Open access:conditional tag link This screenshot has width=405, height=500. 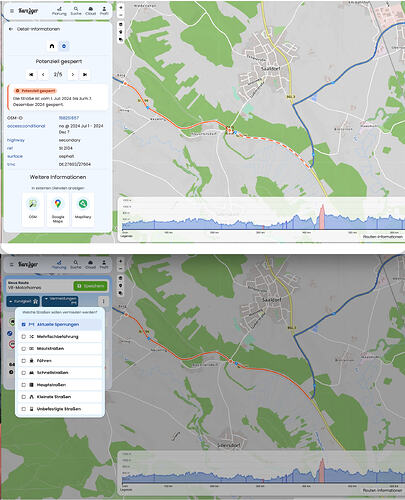pyautogui.click(x=26, y=126)
